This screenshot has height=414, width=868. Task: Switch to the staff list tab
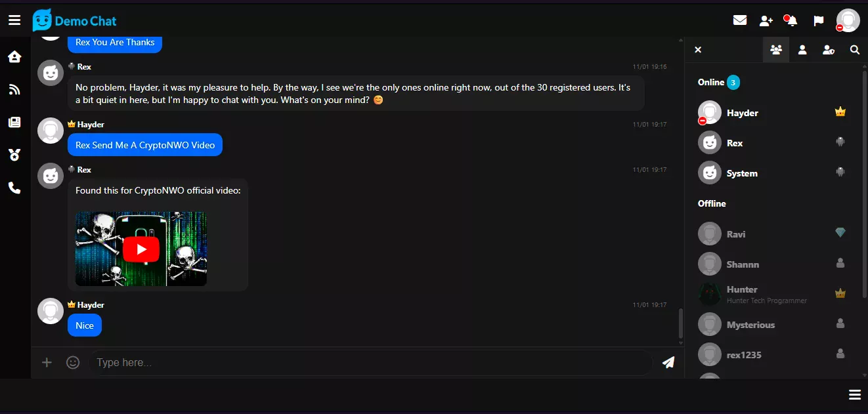[829, 50]
